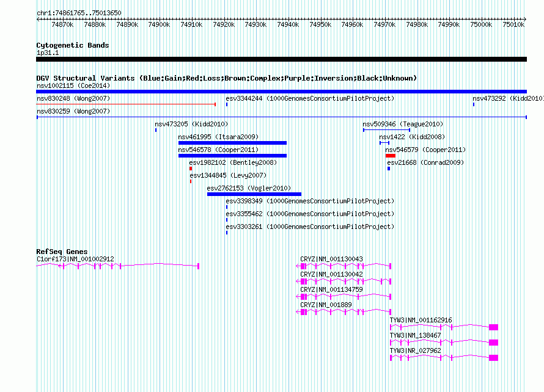544x392 pixels.
Task: Open the esv3355462 variant label
Action: [310, 214]
